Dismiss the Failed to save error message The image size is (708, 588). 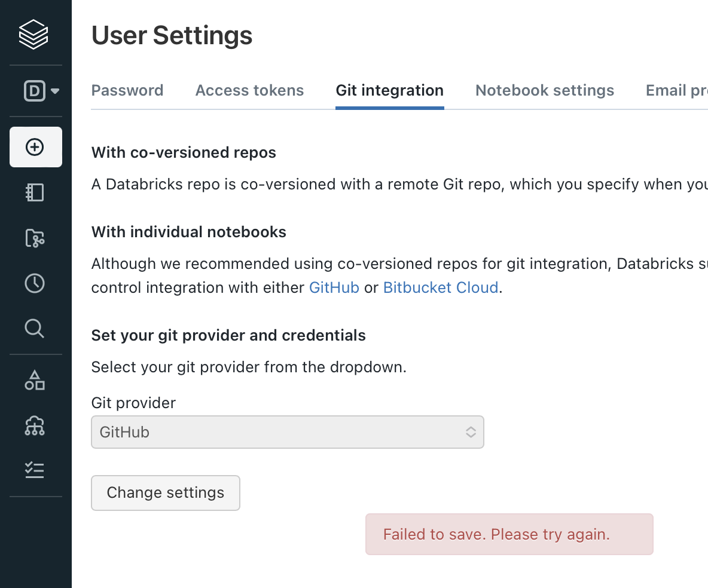click(x=509, y=534)
